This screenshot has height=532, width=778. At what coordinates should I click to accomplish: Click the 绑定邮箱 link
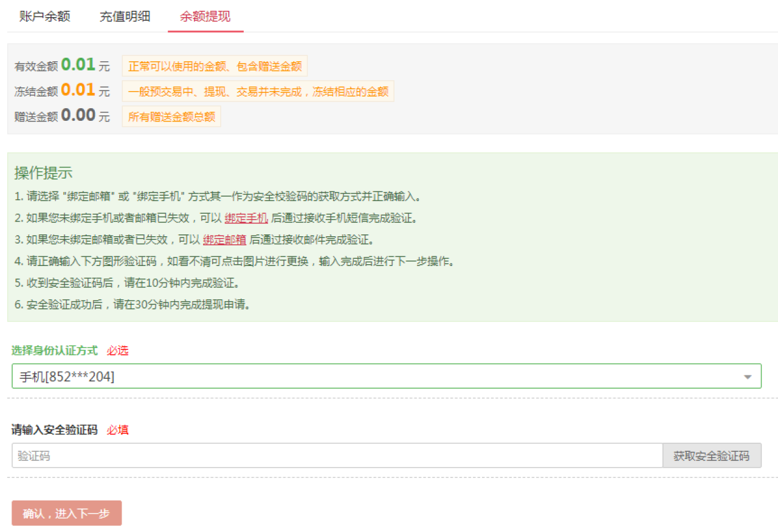[x=224, y=239]
